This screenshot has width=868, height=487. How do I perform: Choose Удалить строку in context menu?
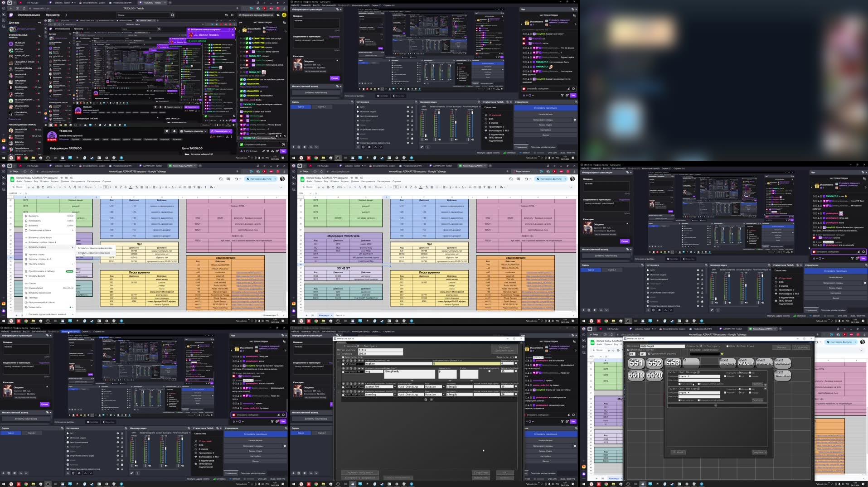pyautogui.click(x=49, y=254)
